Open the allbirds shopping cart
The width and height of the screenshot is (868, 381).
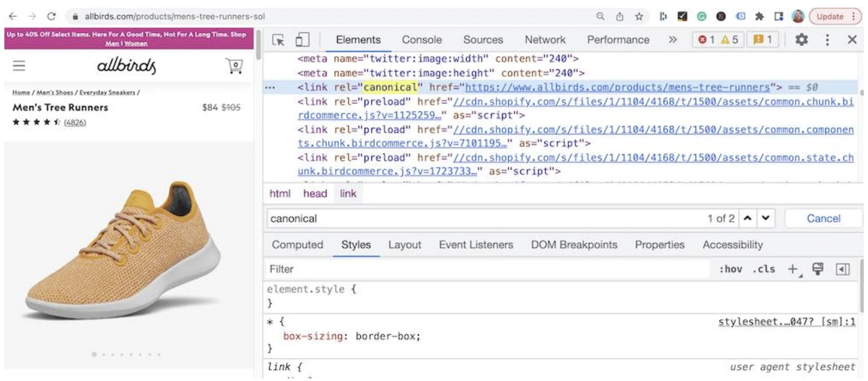234,66
